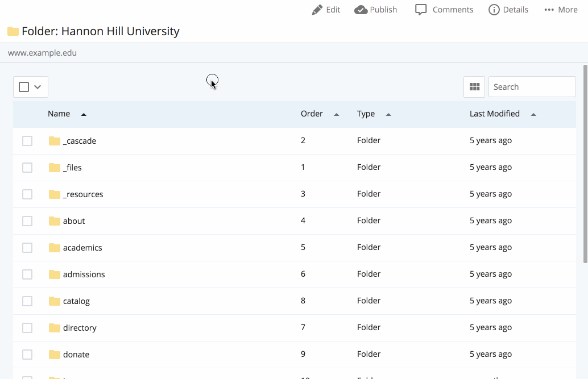
Task: Click Order value 1 in _files row
Action: point(303,167)
